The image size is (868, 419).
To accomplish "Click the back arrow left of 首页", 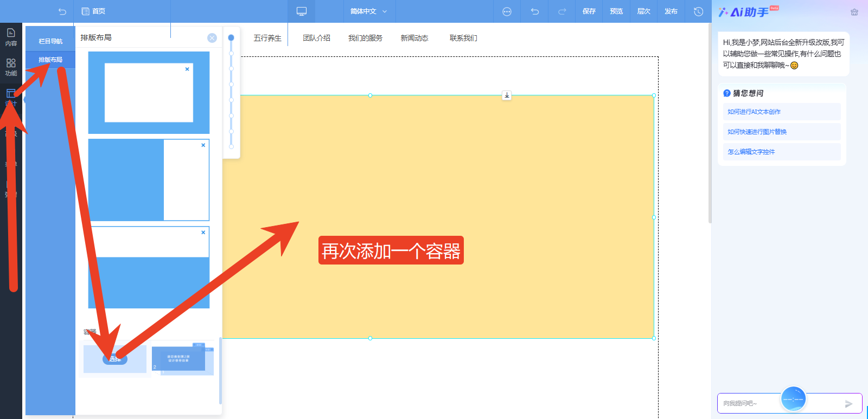I will pos(62,11).
